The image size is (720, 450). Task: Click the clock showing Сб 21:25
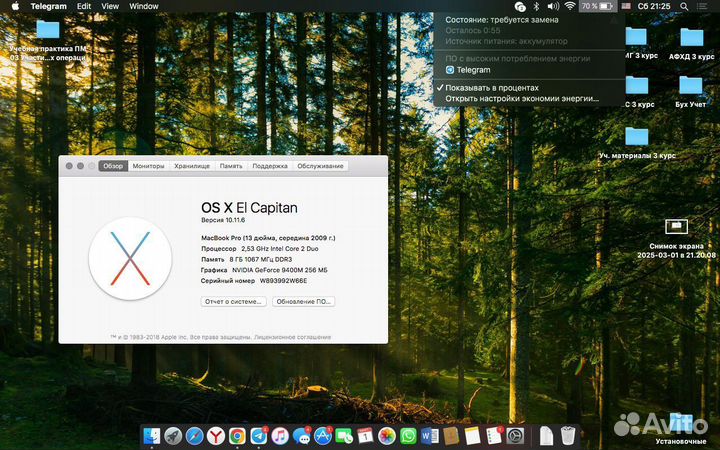pyautogui.click(x=654, y=6)
